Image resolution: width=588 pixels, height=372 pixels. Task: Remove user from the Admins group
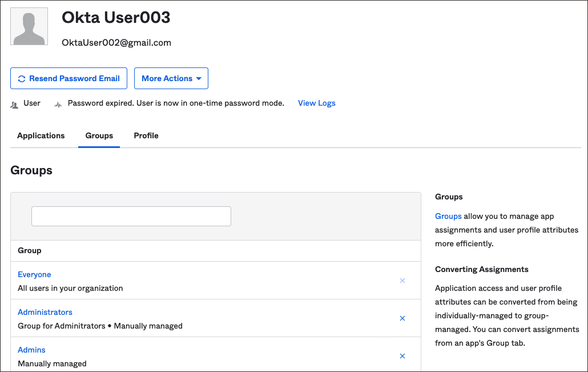[x=402, y=356]
